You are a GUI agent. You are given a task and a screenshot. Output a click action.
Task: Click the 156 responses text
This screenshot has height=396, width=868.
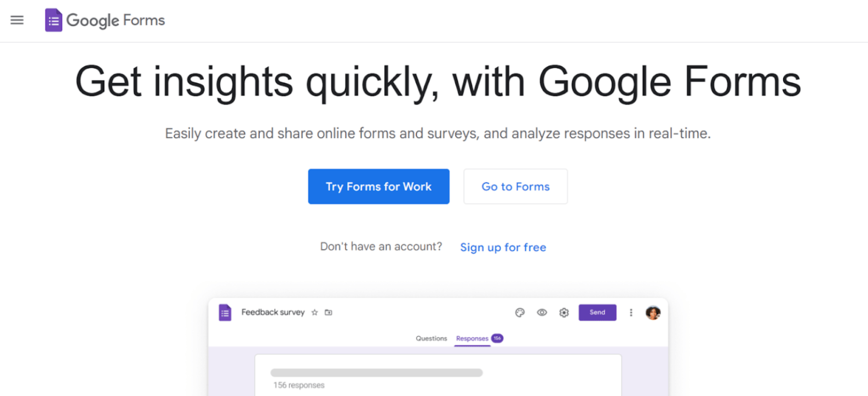pos(299,385)
